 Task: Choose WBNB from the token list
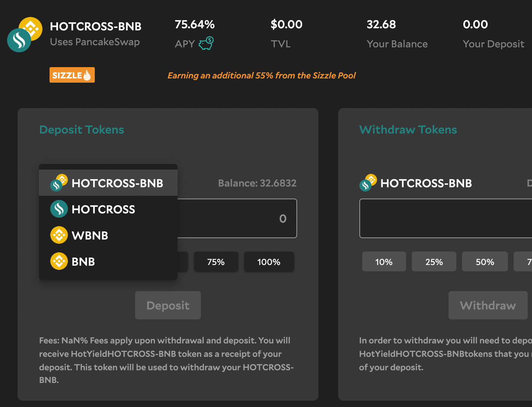108,235
